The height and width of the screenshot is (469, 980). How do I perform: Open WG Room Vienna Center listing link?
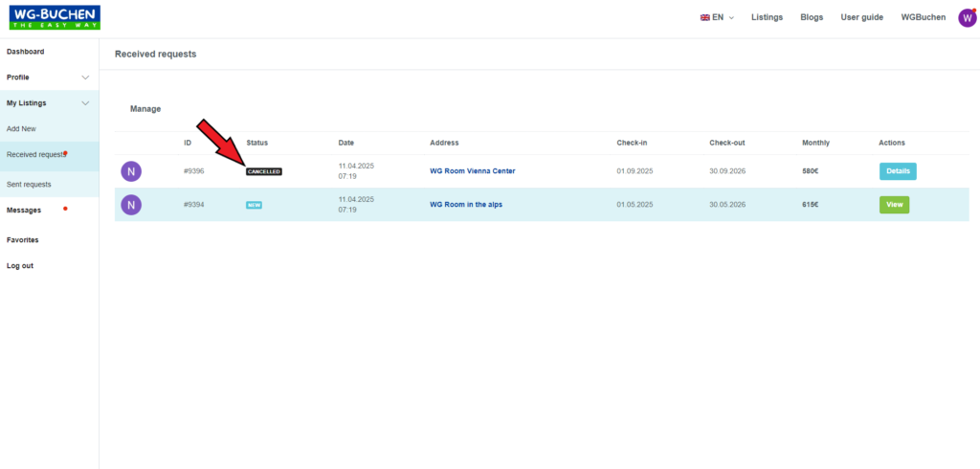pos(473,170)
